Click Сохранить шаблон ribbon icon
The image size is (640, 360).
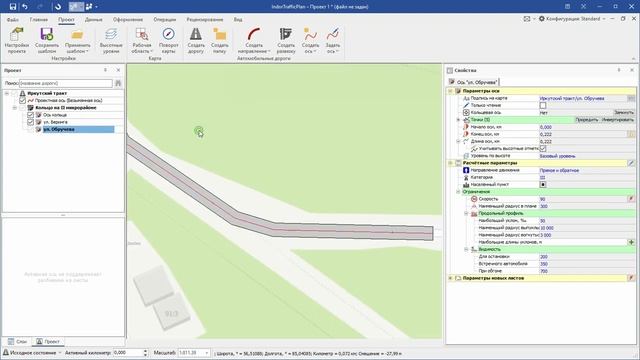click(x=47, y=40)
